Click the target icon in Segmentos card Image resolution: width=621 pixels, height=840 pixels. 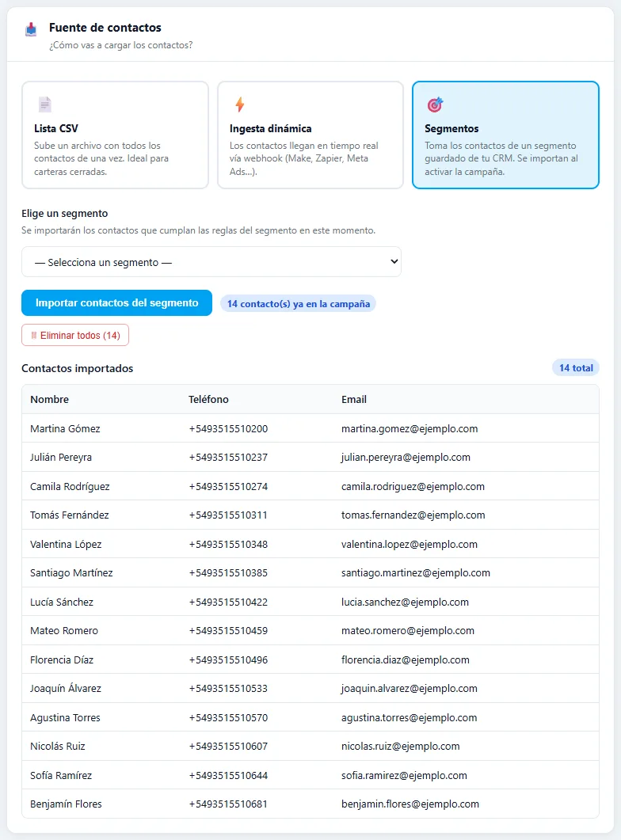click(435, 105)
